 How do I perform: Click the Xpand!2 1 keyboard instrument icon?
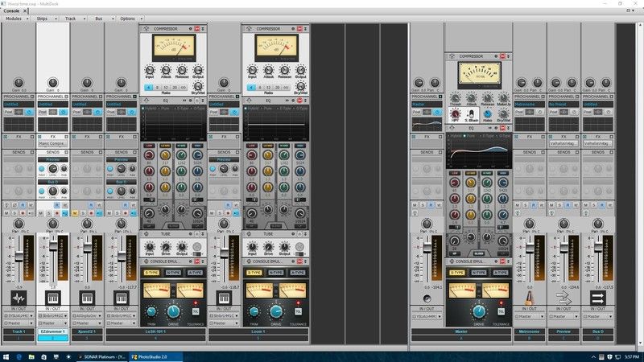coord(87,298)
